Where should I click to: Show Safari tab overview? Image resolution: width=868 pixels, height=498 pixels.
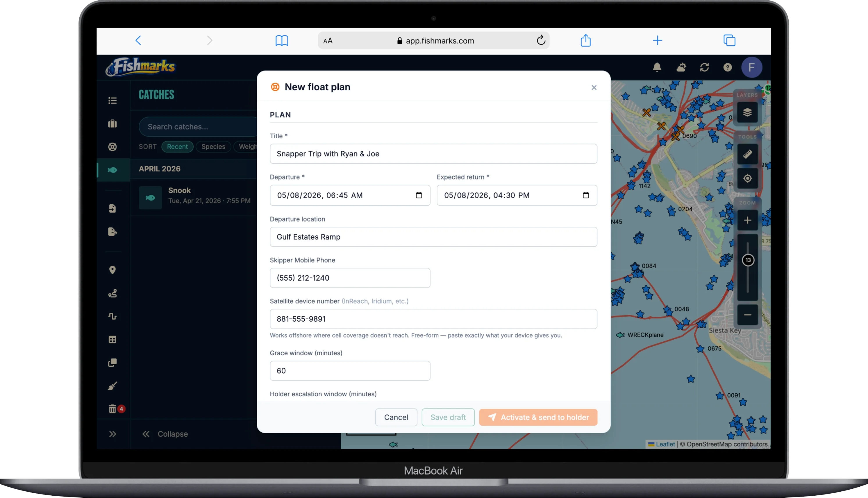(729, 40)
